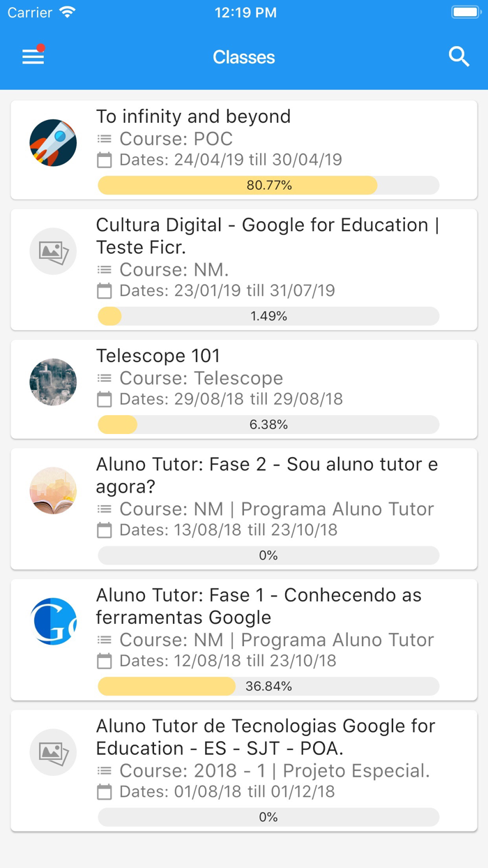Open the 'Cultura Digital - Google for Education' class
This screenshot has width=488, height=868.
(244, 269)
